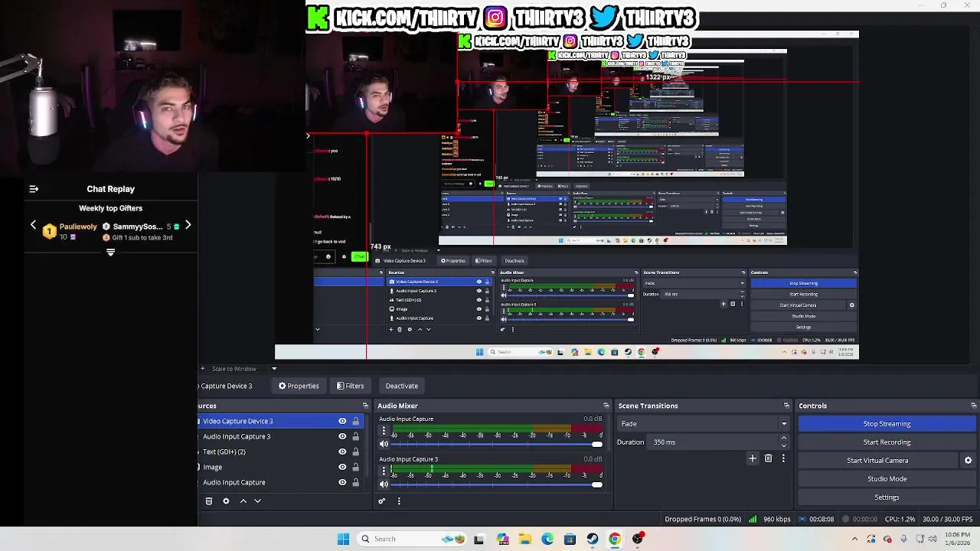Click the Deactivate button

(x=402, y=386)
